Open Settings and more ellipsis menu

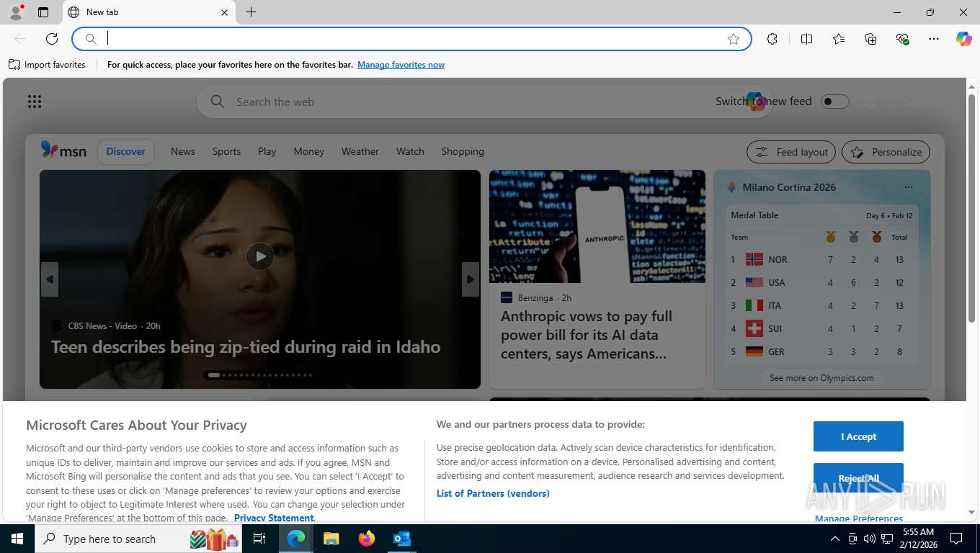[x=934, y=39]
